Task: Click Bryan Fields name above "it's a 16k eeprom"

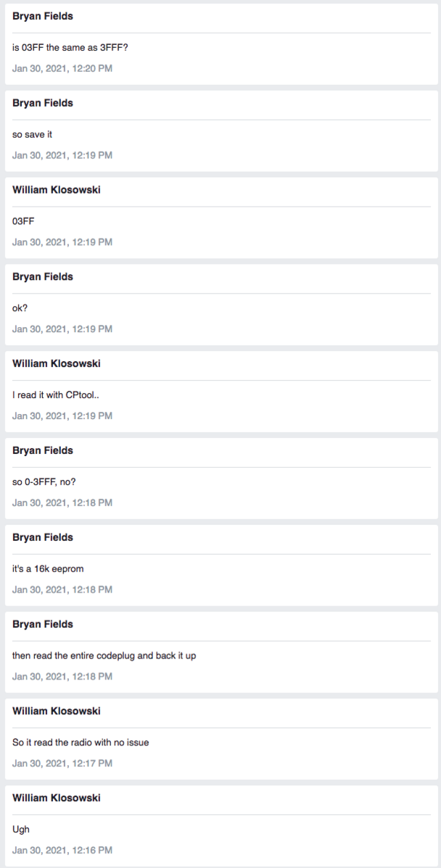Action: point(43,537)
